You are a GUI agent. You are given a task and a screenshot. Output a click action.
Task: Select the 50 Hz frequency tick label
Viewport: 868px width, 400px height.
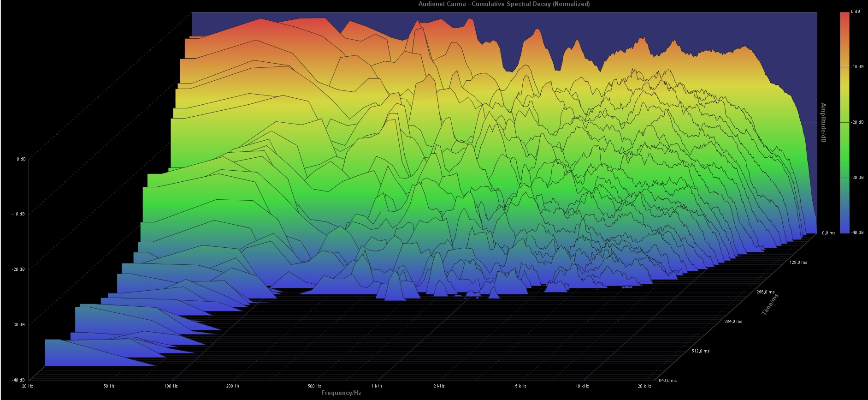pos(109,386)
